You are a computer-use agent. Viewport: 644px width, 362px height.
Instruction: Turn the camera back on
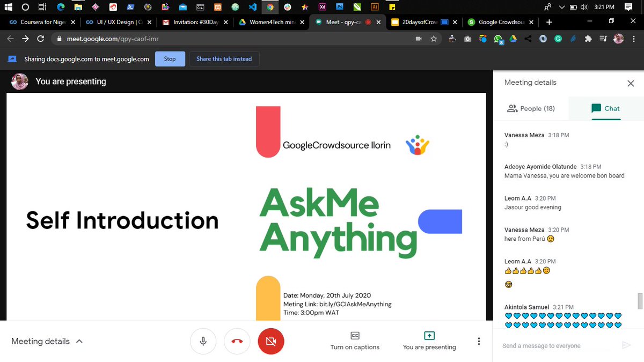[271, 341]
